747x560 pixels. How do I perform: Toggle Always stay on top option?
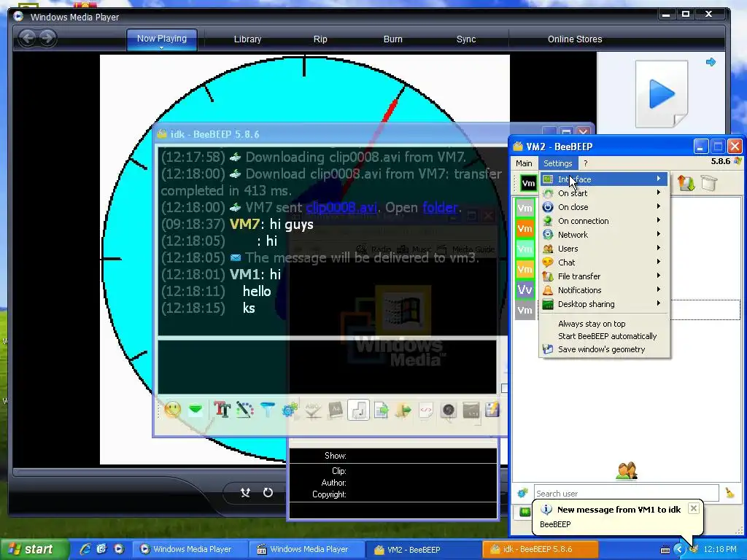[x=592, y=324]
